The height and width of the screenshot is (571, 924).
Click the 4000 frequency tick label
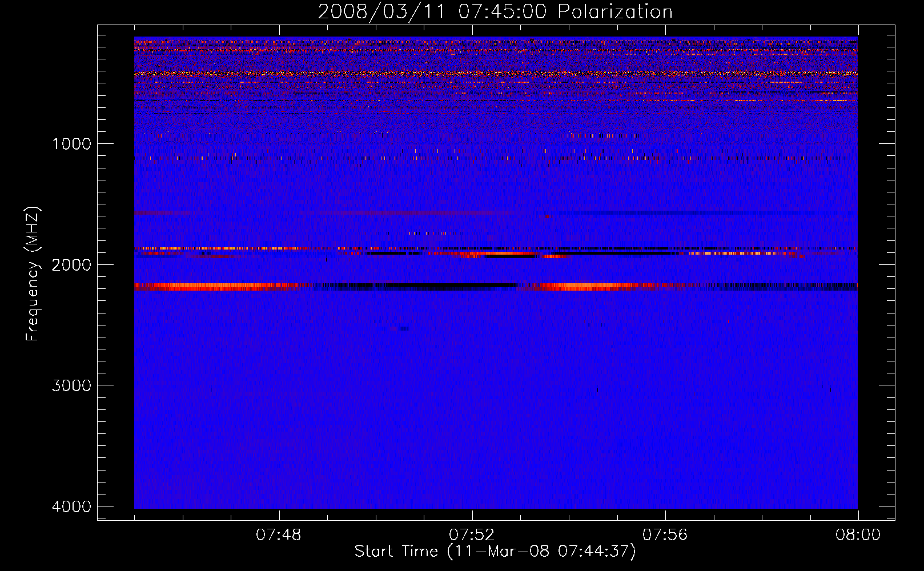pyautogui.click(x=71, y=506)
